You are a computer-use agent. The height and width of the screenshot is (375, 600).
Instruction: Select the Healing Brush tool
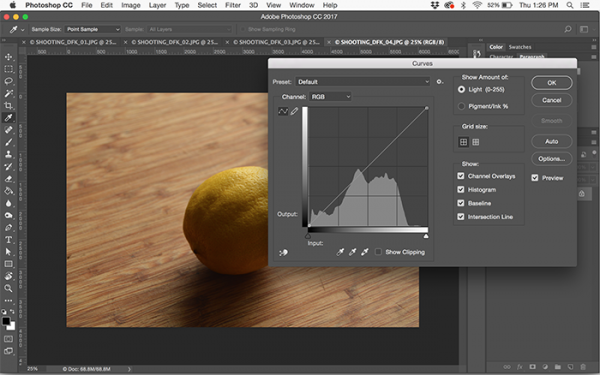8,130
